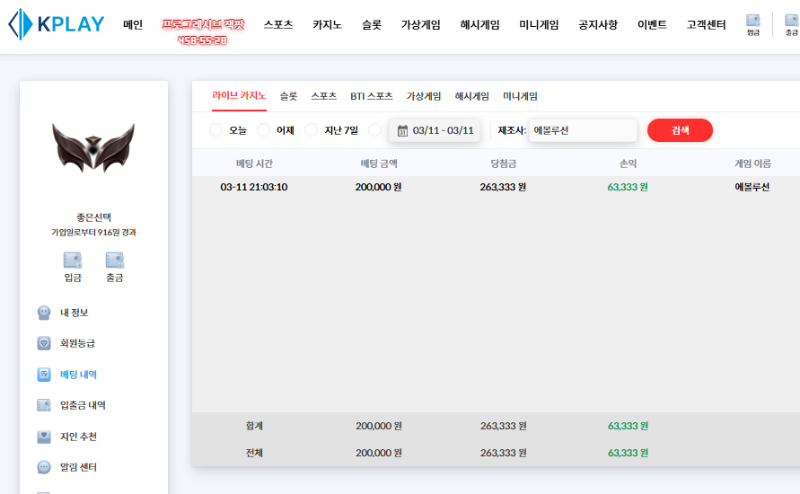Open 카지노 in the top navigation
The height and width of the screenshot is (494, 800).
click(327, 24)
